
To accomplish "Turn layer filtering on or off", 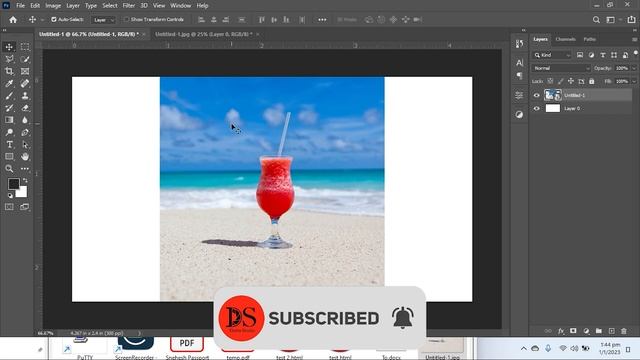I will (636, 53).
